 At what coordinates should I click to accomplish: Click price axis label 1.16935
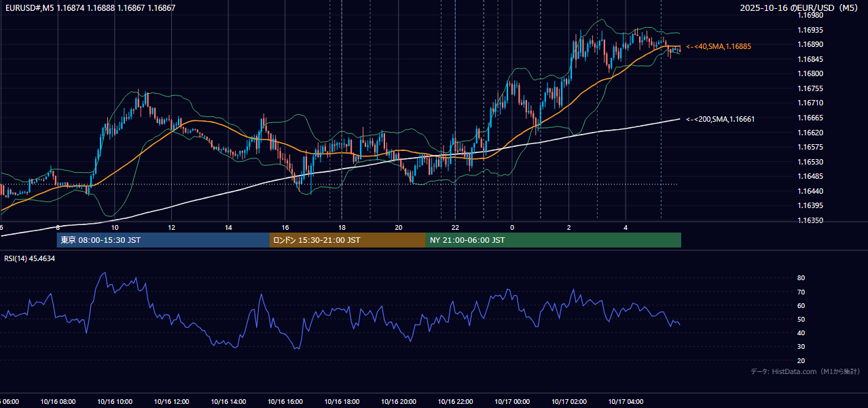click(811, 30)
